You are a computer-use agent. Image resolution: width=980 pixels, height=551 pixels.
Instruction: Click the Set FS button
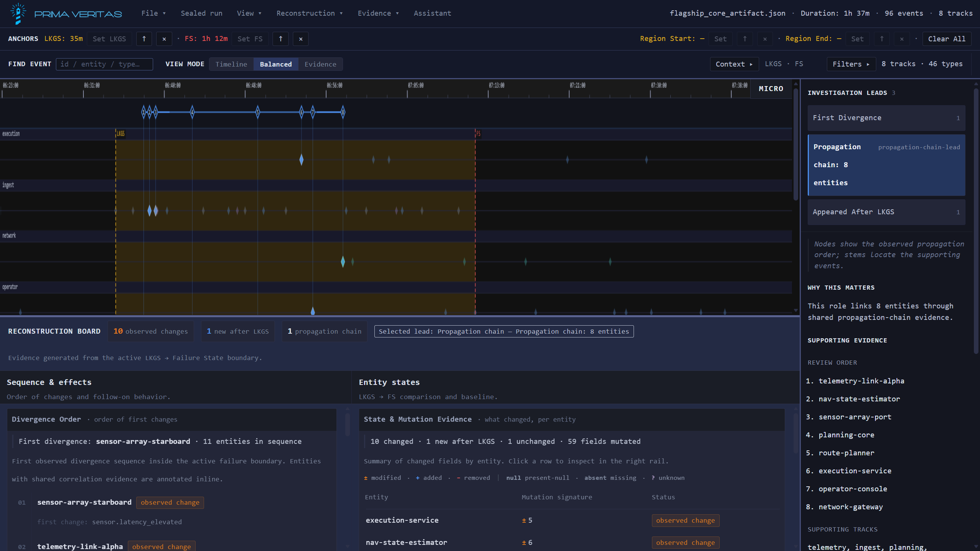point(250,39)
